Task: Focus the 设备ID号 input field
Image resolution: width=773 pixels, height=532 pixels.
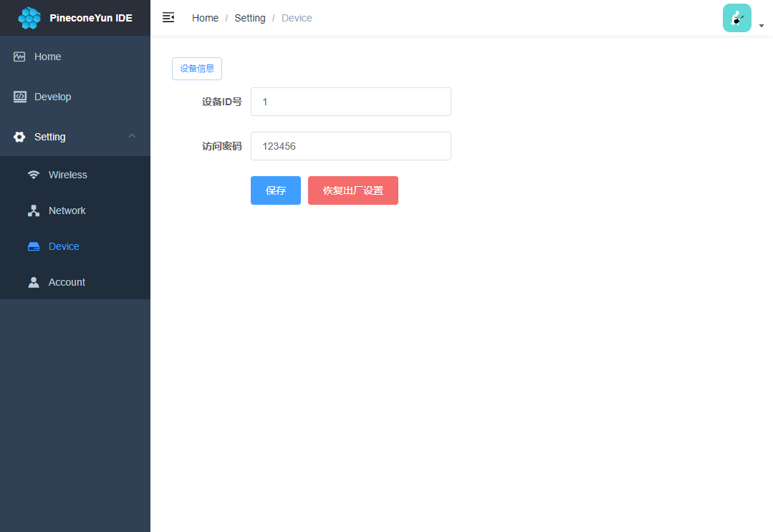Action: [x=351, y=102]
